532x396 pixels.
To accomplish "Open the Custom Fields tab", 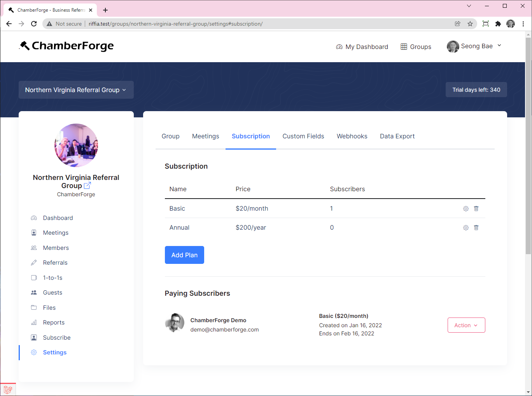I will [303, 136].
